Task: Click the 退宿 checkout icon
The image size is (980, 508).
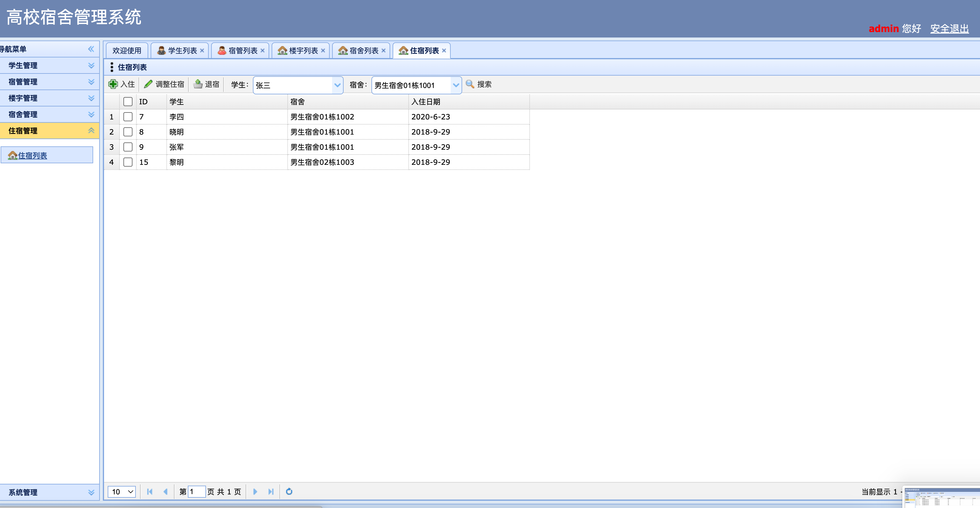Action: click(198, 84)
